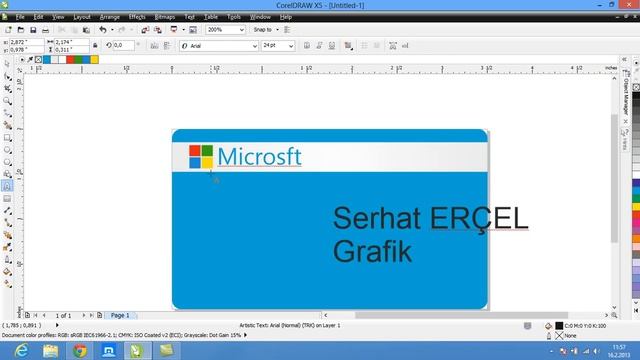Image resolution: width=640 pixels, height=360 pixels.
Task: Select the Shape tool in the toolbox
Action: tap(7, 77)
